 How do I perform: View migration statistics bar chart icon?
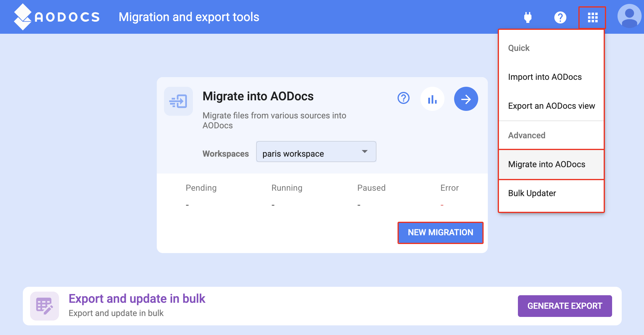pyautogui.click(x=432, y=99)
